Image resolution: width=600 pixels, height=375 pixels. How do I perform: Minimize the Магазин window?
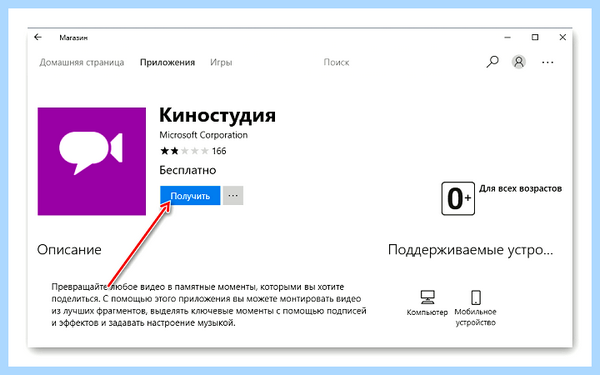[x=507, y=37]
